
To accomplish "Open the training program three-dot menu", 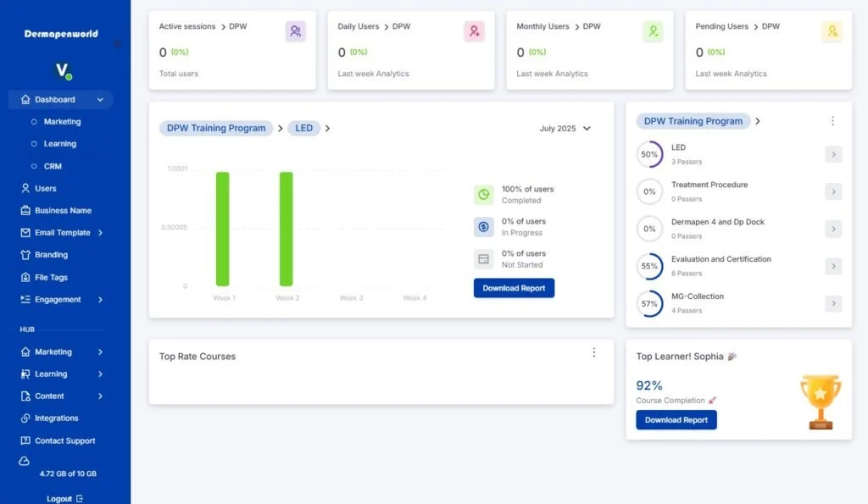I will pos(833,121).
